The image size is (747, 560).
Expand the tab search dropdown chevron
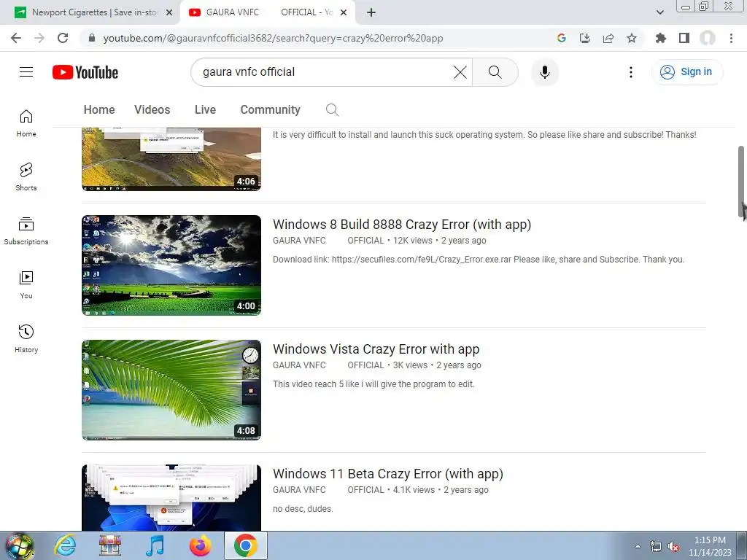[x=659, y=12]
